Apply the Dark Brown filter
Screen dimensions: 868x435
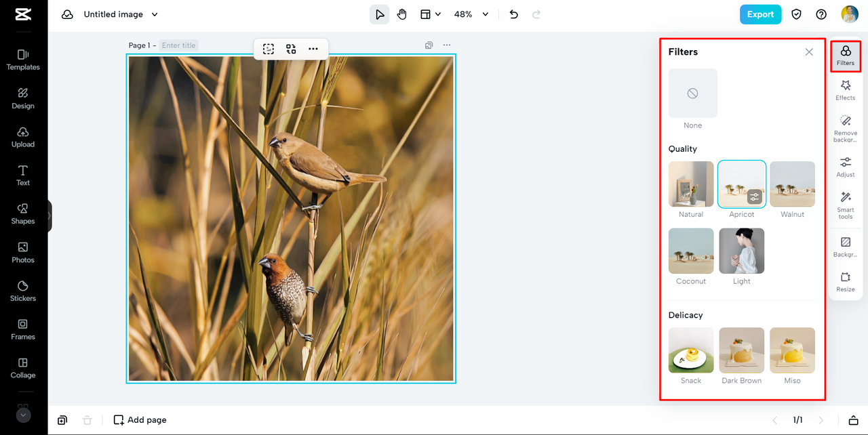point(742,350)
